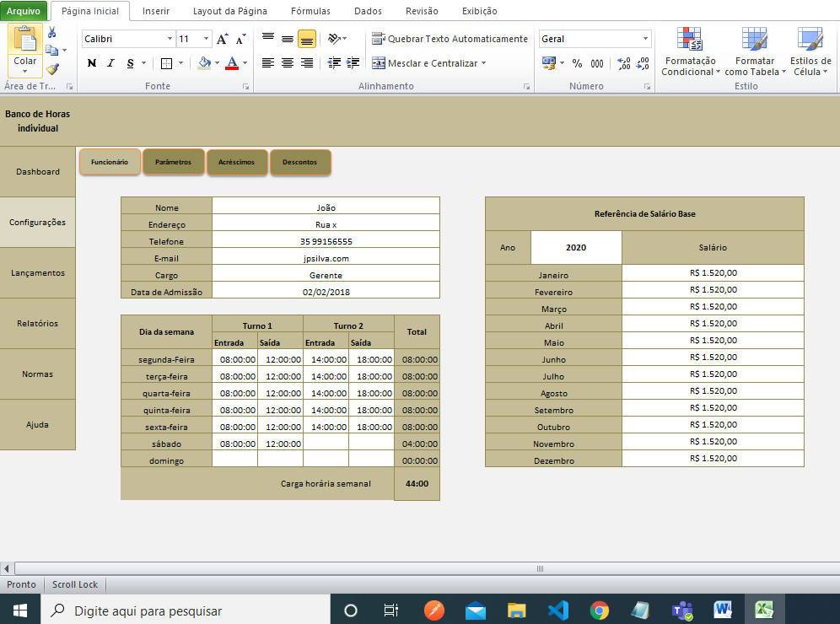
Task: Click the increase indent icon
Action: pos(353,63)
